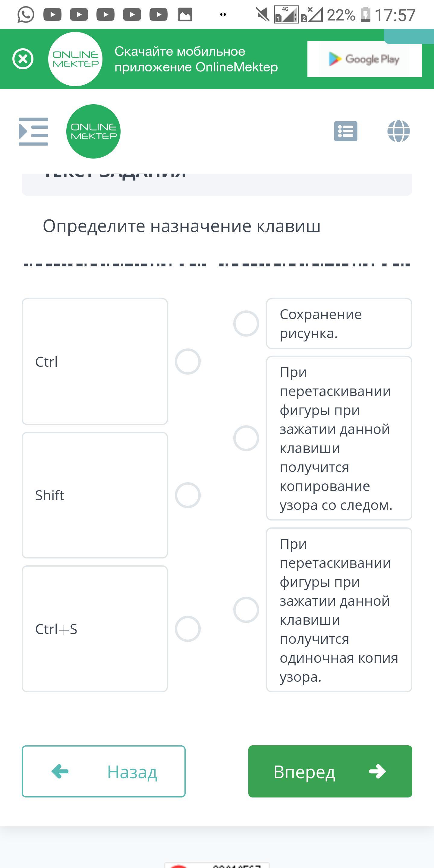Tap the "Сохранение рисунка." answer card
This screenshot has width=434, height=868.
tap(339, 323)
